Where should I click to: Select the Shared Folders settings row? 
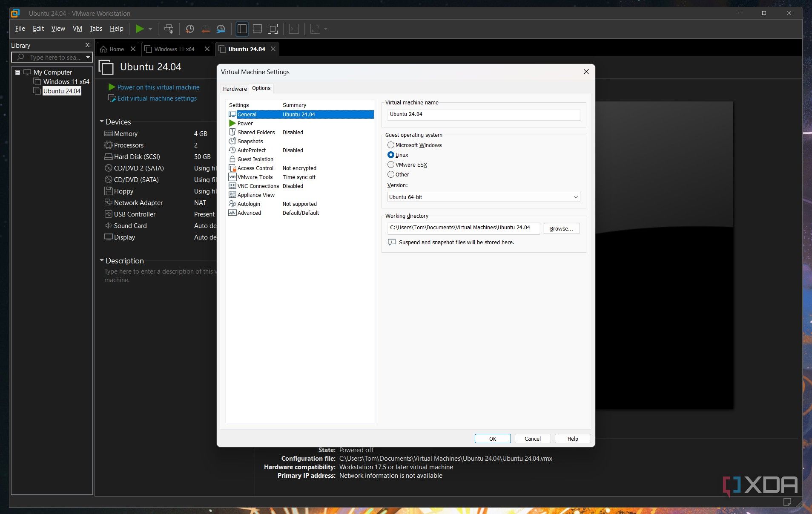[x=301, y=132]
